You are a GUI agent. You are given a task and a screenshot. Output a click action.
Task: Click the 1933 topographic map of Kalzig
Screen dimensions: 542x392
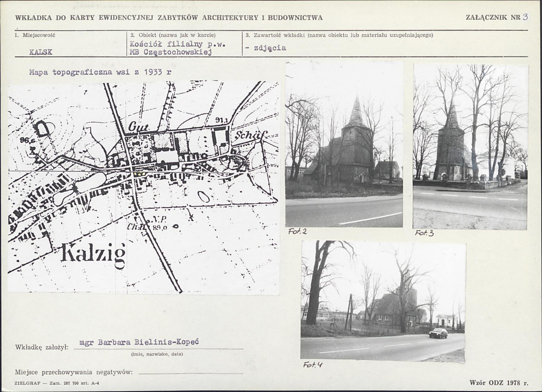pyautogui.click(x=143, y=187)
